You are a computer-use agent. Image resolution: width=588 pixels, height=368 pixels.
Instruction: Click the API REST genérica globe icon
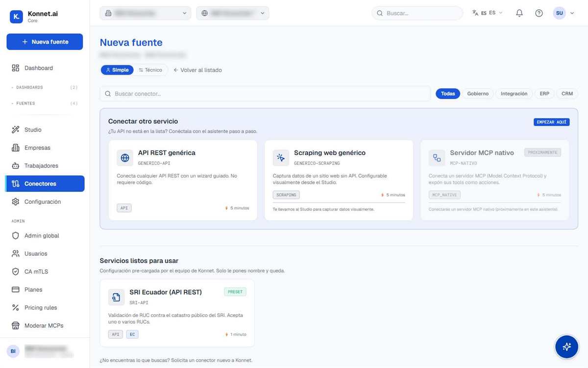pos(125,158)
